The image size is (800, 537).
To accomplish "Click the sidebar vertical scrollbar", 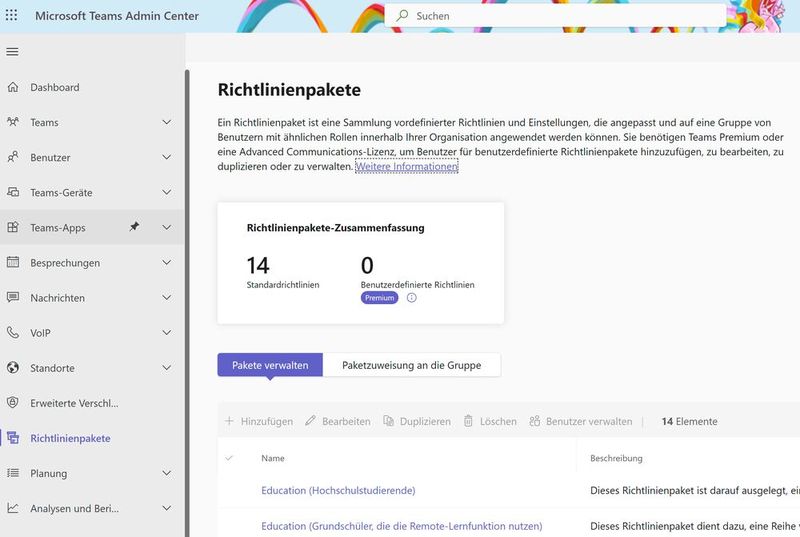I will [x=187, y=303].
